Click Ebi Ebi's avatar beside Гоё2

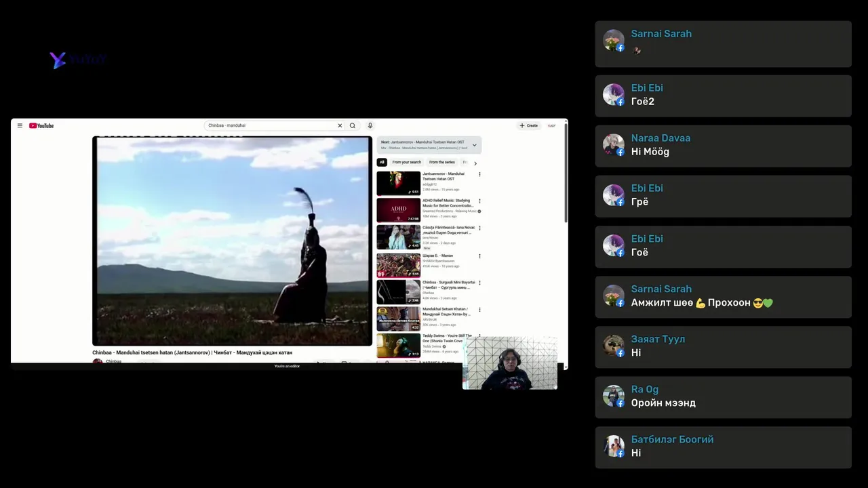(x=614, y=95)
